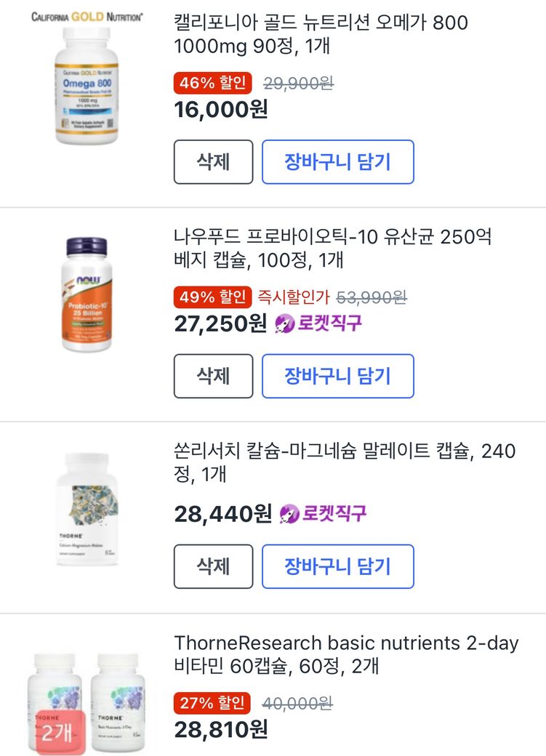This screenshot has width=546, height=756.
Task: Click the 27% 할인 badge
Action: [212, 704]
